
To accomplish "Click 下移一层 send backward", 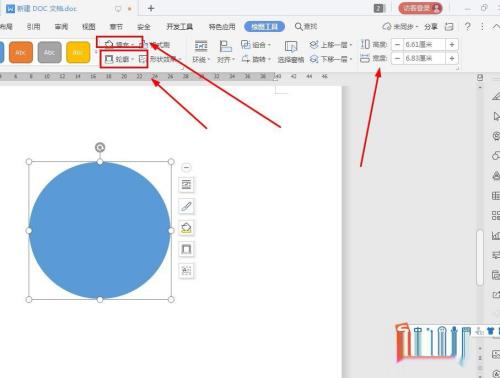I will 330,59.
